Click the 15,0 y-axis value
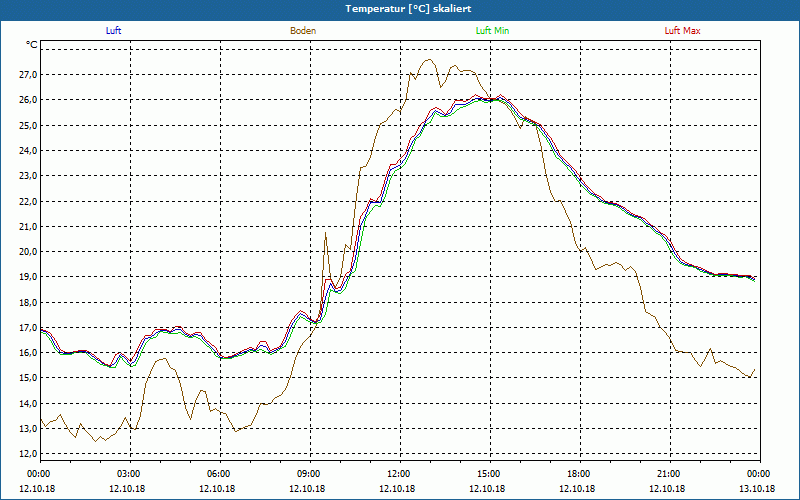800x500 pixels. [28, 378]
